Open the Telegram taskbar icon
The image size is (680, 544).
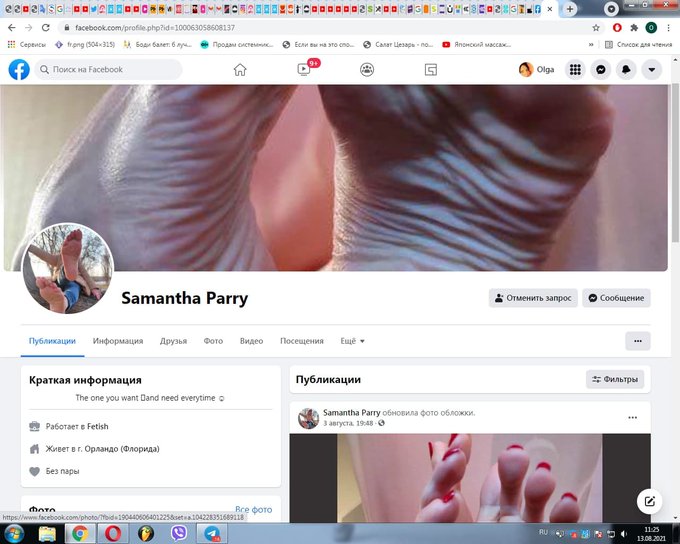[212, 533]
